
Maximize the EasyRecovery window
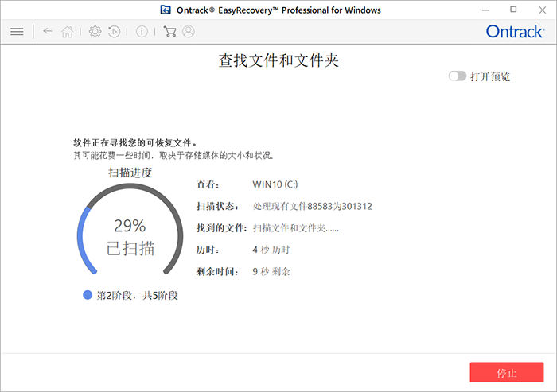(513, 10)
